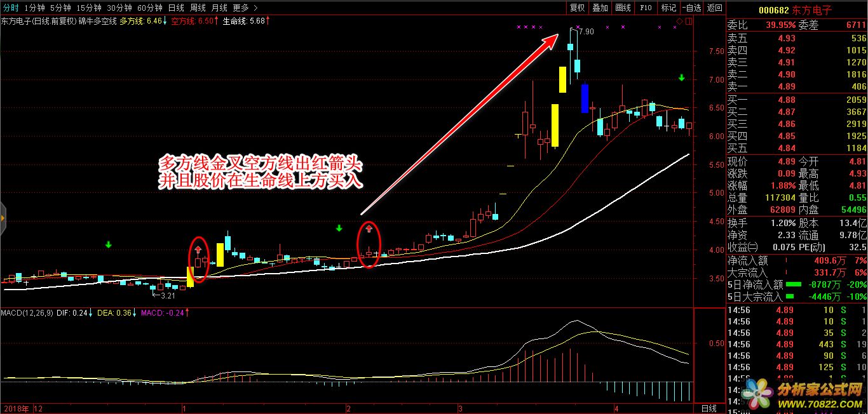Click the 委差 value 6711

point(855,25)
